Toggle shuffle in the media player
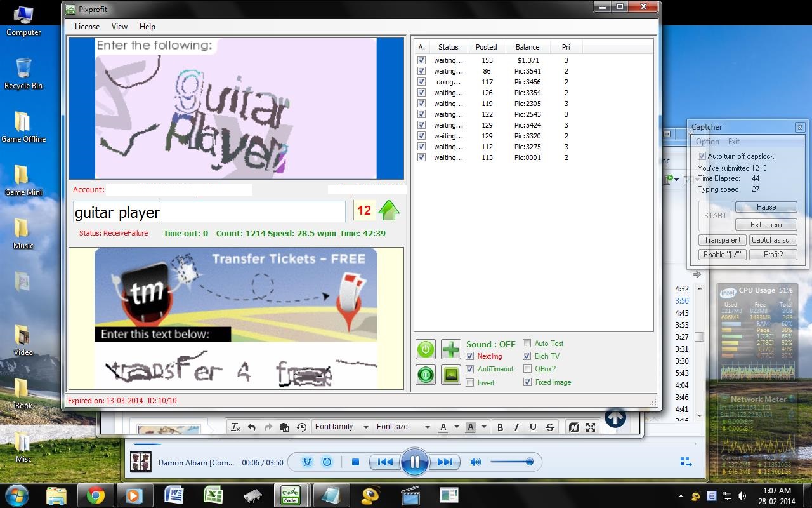The height and width of the screenshot is (508, 812). point(307,462)
